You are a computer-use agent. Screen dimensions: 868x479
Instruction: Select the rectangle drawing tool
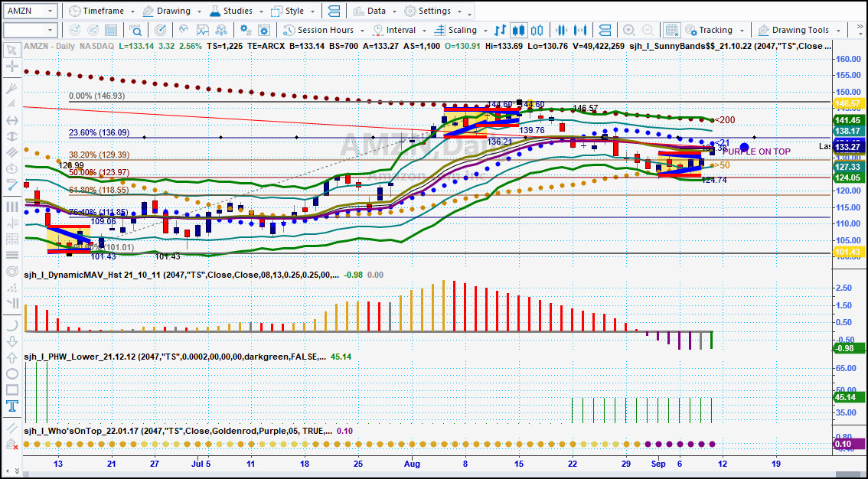pyautogui.click(x=11, y=389)
